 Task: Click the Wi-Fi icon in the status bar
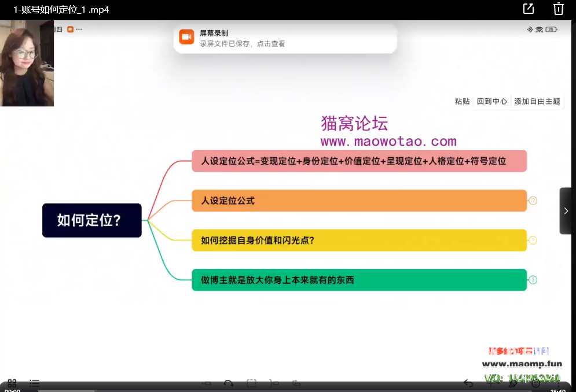click(x=538, y=29)
